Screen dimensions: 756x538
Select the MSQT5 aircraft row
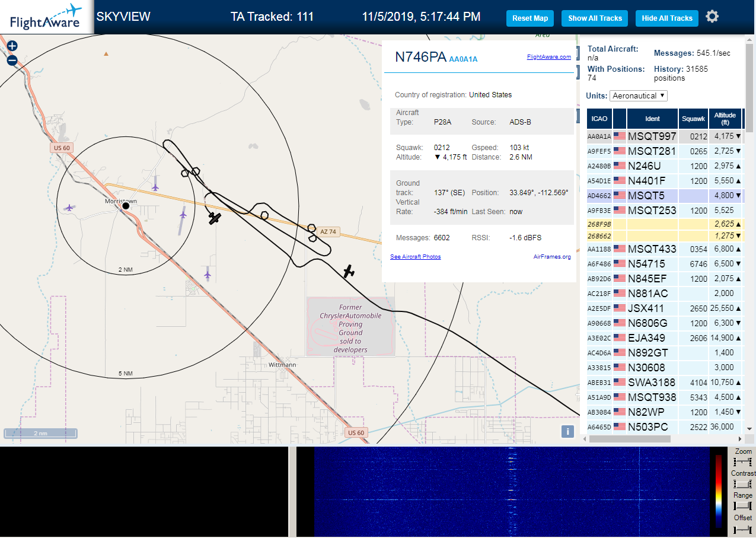[x=665, y=195]
